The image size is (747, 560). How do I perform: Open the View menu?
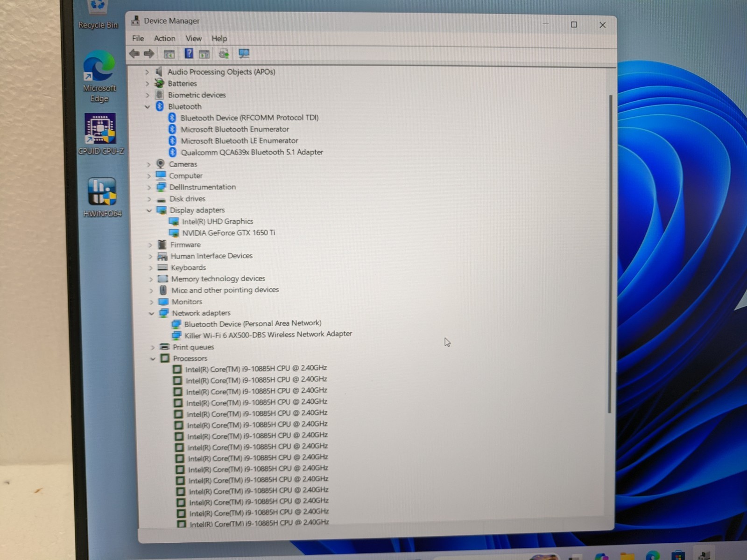tap(194, 38)
